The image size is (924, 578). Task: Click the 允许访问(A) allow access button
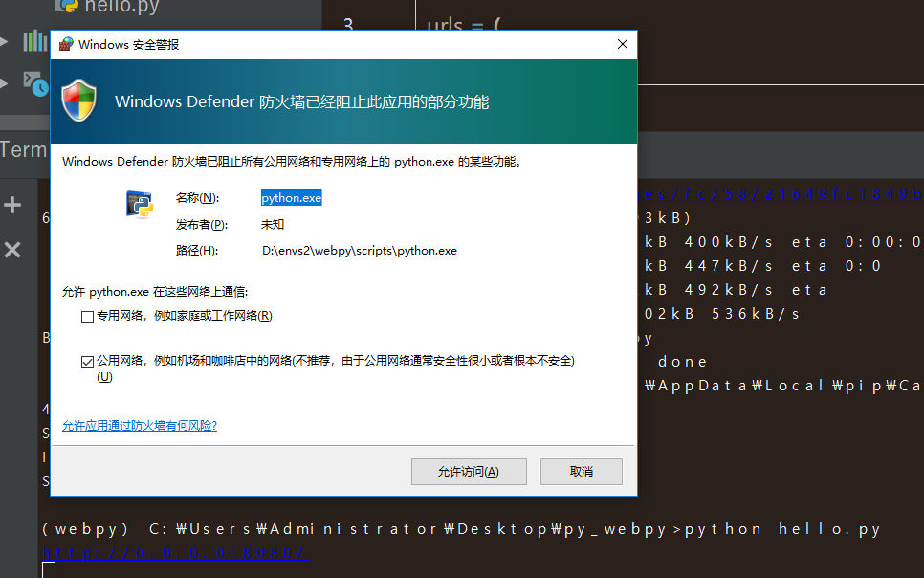point(469,472)
